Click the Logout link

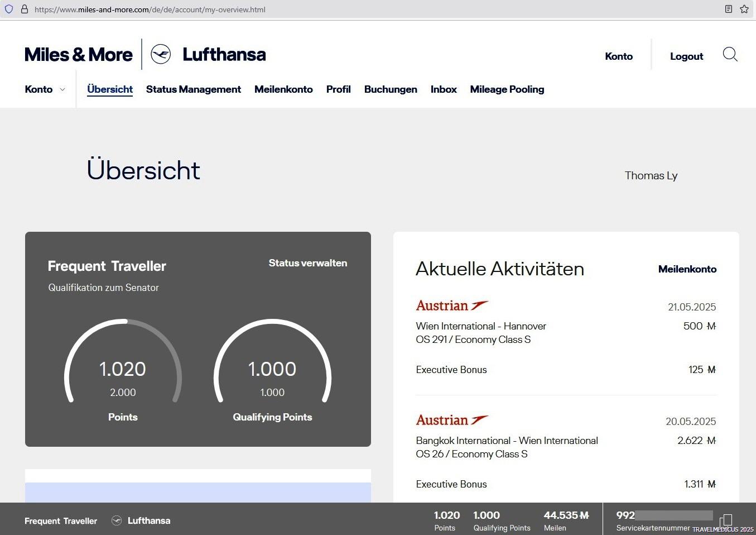(687, 56)
